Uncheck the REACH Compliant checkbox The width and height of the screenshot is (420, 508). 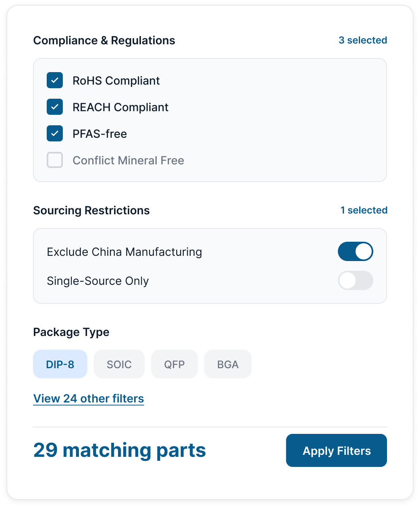point(54,107)
